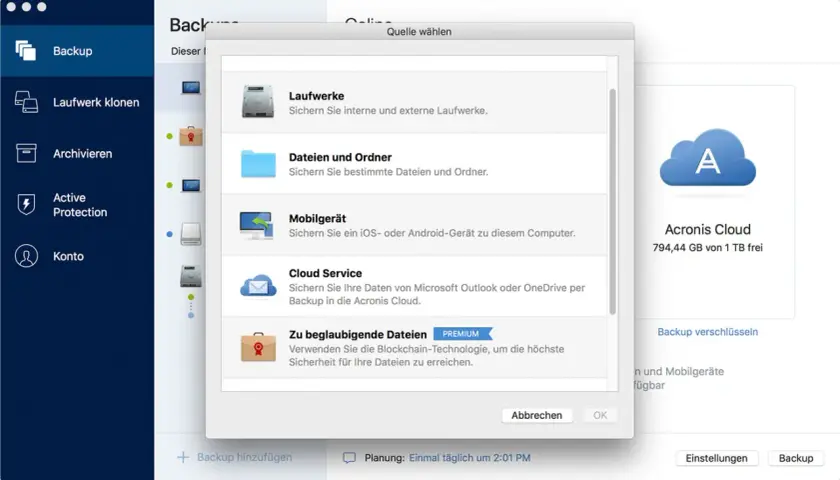Choose the Dateien und Ordner folder icon
The width and height of the screenshot is (840, 480).
[258, 163]
